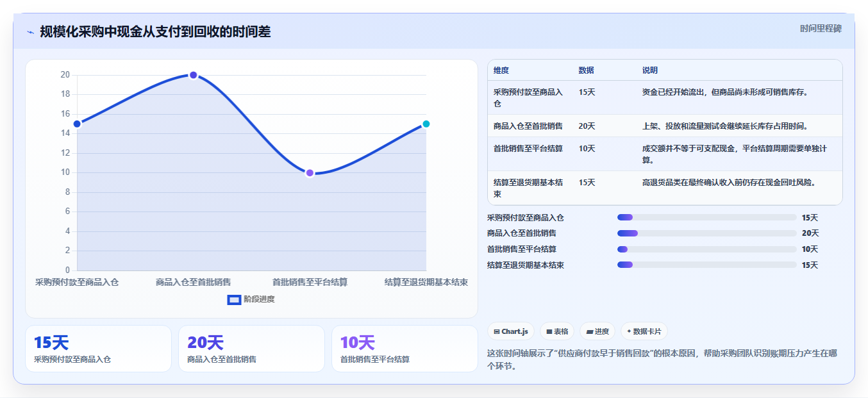The width and height of the screenshot is (868, 398).
Task: Click the lightning icon beside the title
Action: (30, 32)
